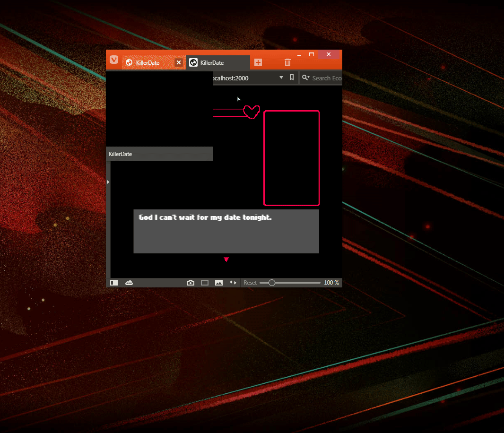Open the page actions code icon
The height and width of the screenshot is (433, 504).
[x=233, y=283]
